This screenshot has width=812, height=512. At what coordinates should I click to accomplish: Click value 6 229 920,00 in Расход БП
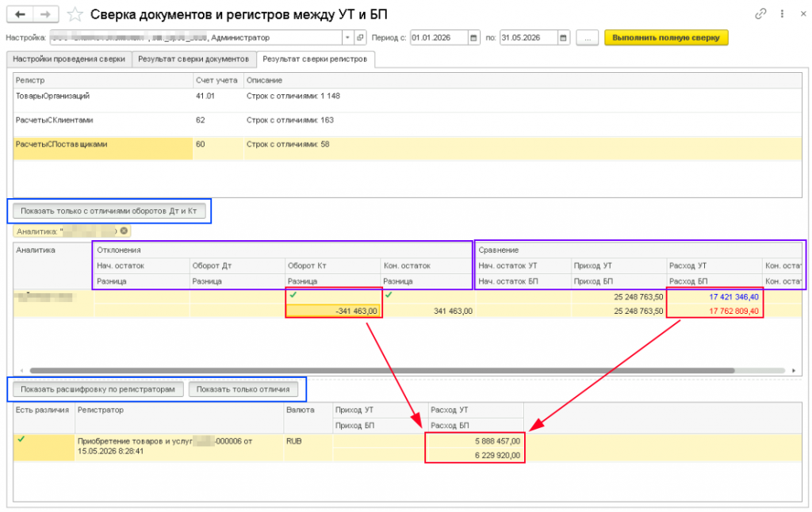497,456
